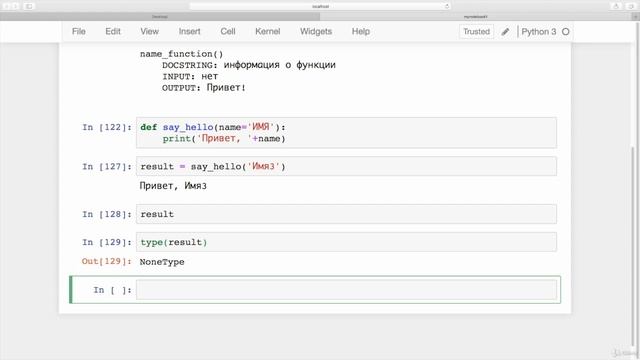640x360 pixels.
Task: Click the DOCSTRING output line
Action: 249,65
